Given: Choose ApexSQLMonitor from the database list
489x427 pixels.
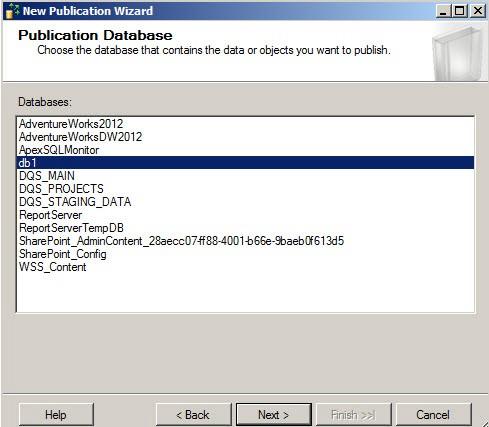Looking at the screenshot, I should [245, 150].
